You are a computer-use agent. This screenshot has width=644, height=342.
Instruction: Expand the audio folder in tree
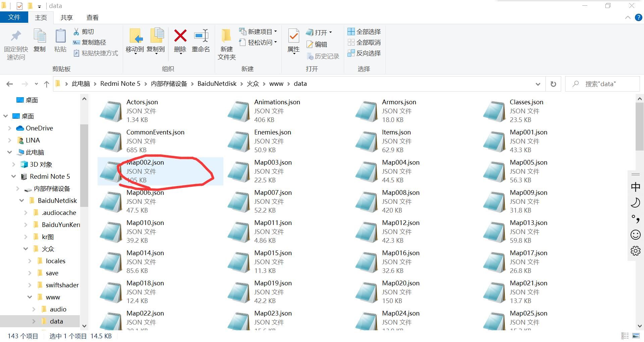point(34,309)
